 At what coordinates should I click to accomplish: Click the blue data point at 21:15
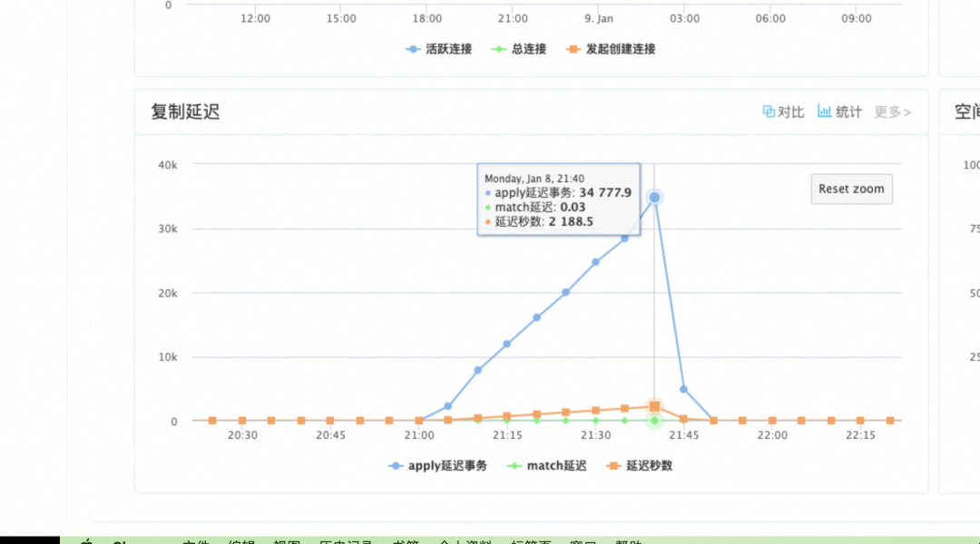[x=506, y=344]
